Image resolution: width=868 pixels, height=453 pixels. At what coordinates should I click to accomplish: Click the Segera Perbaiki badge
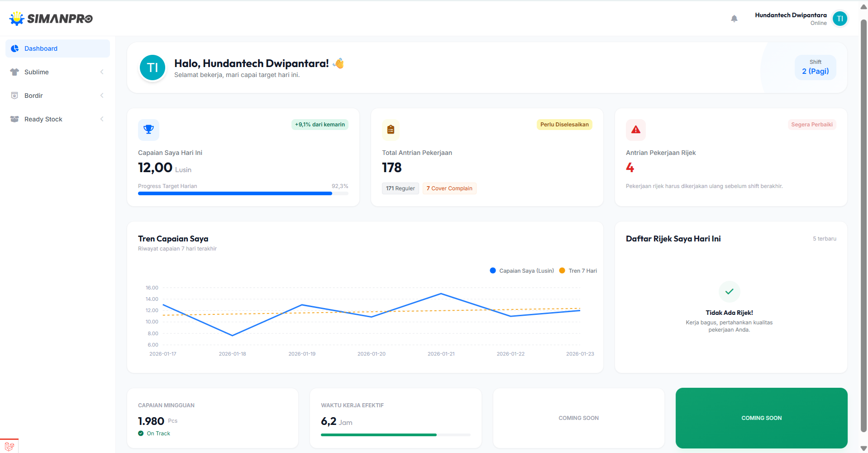coord(811,124)
